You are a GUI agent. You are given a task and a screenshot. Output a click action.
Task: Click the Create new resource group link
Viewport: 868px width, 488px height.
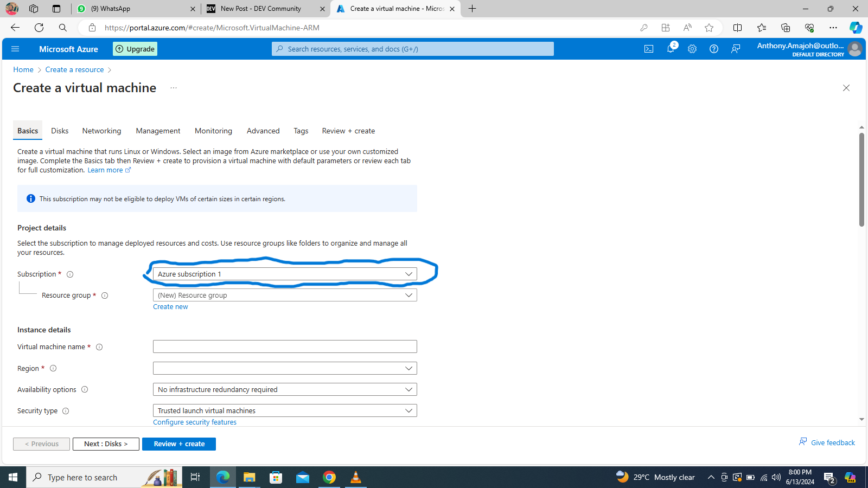point(170,307)
